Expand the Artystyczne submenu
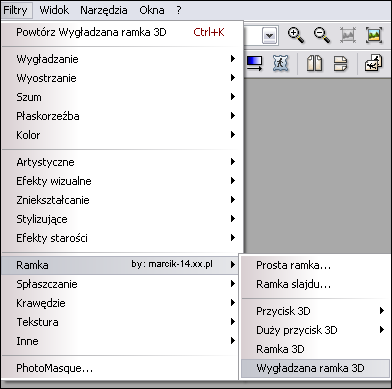Image resolution: width=392 pixels, height=389 pixels. click(x=122, y=162)
